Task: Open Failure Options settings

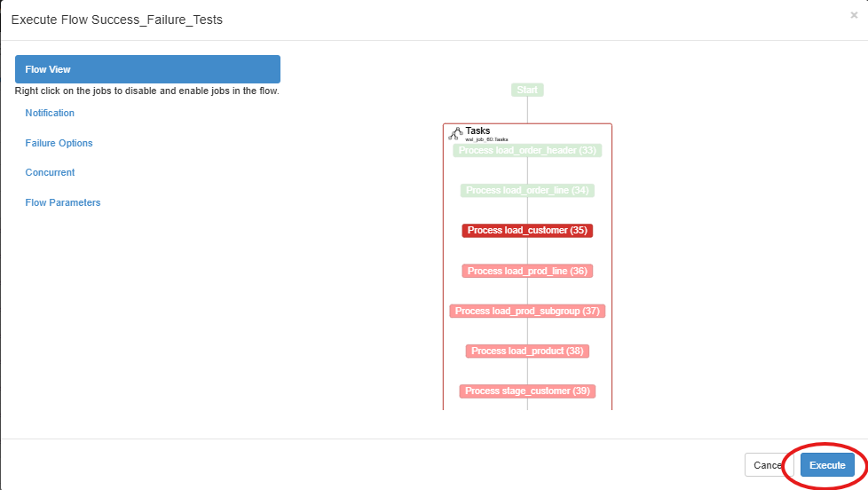Action: pos(59,143)
